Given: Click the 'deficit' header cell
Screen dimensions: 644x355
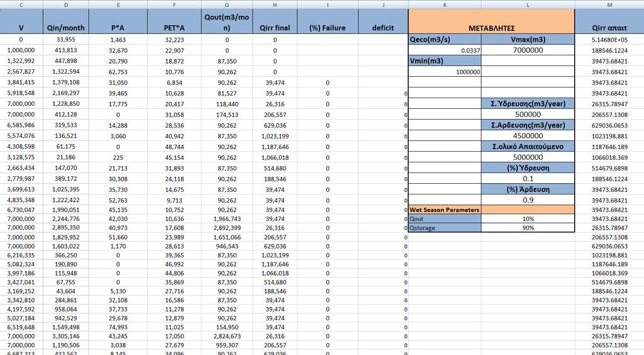Looking at the screenshot, I should (383, 21).
